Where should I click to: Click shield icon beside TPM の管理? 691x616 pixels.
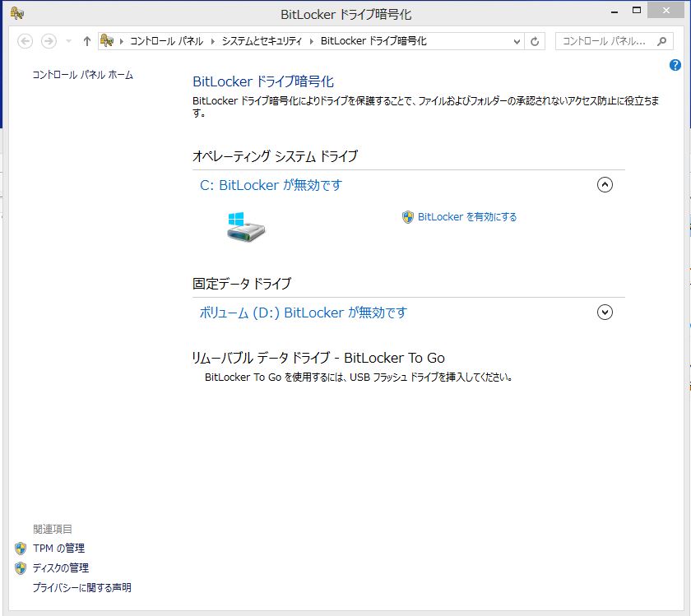pos(21,548)
